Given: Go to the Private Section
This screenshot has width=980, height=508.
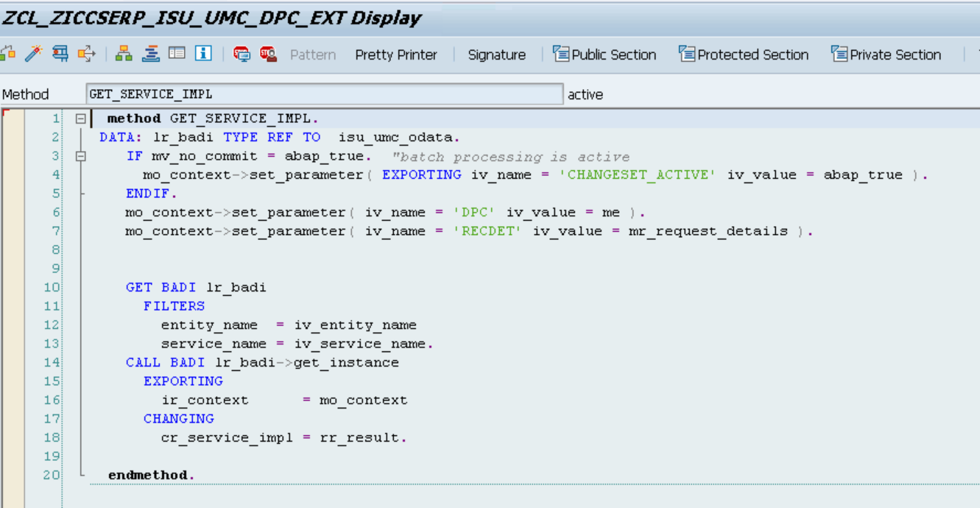Looking at the screenshot, I should [x=886, y=54].
